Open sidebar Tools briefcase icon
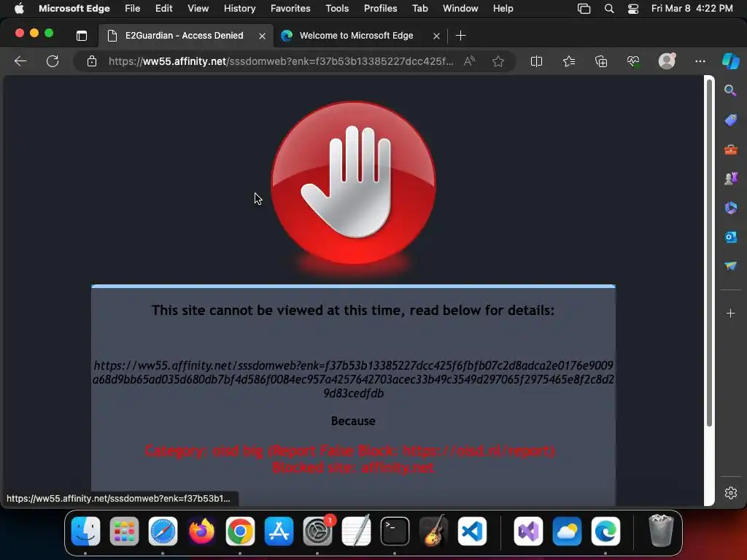Image resolution: width=747 pixels, height=560 pixels. pyautogui.click(x=730, y=149)
